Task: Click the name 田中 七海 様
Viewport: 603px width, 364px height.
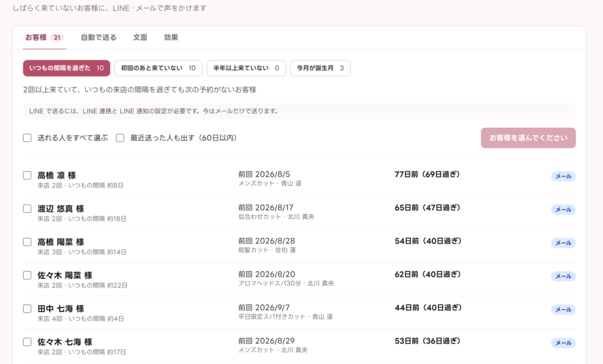Action: tap(61, 309)
